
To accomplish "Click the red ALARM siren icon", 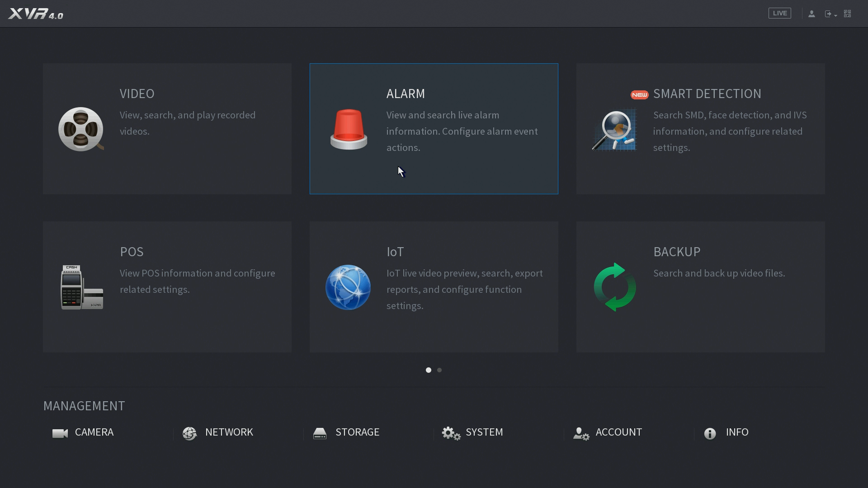I will click(x=349, y=129).
